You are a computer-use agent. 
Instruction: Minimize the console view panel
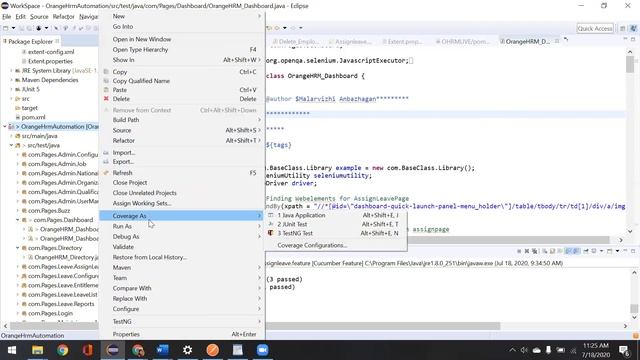point(625,251)
